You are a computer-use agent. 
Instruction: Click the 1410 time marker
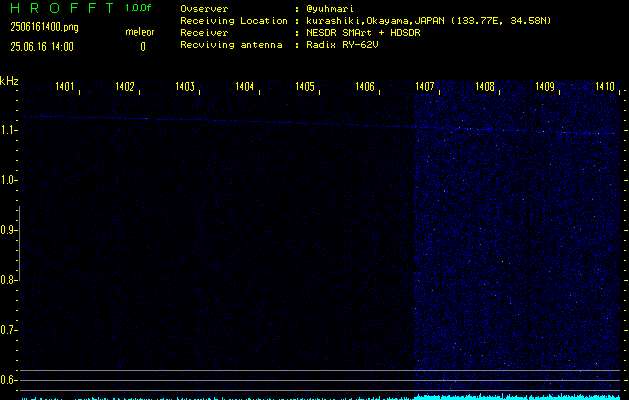605,86
